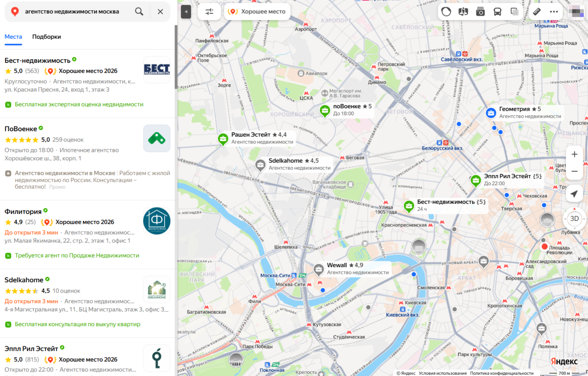Screen dimensions: 588x376
Task: Select the поВоенке green map pin
Action: pyautogui.click(x=325, y=110)
